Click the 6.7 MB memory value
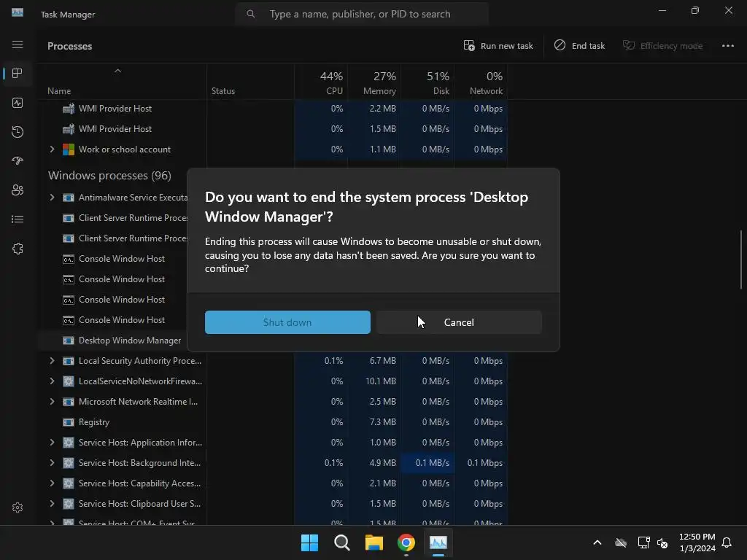 coord(382,360)
